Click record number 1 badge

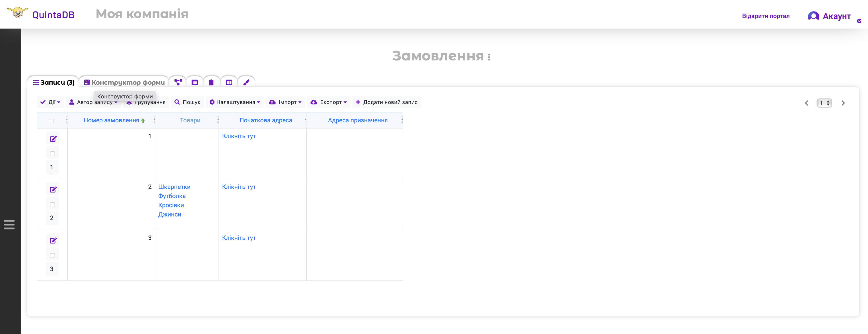51,167
